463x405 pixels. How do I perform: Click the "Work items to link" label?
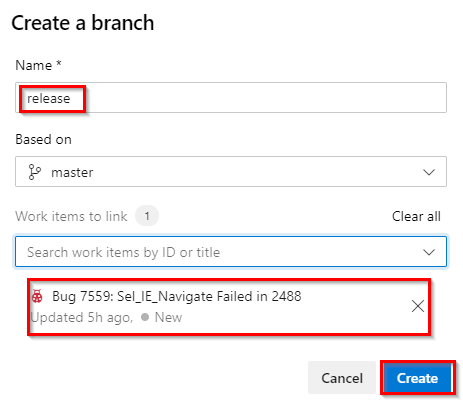coord(71,216)
